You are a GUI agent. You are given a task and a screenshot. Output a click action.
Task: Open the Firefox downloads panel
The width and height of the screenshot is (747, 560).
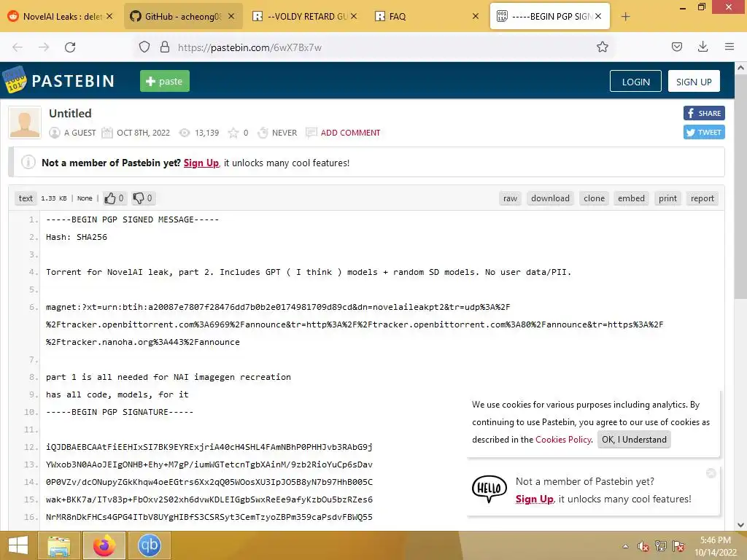click(x=703, y=47)
